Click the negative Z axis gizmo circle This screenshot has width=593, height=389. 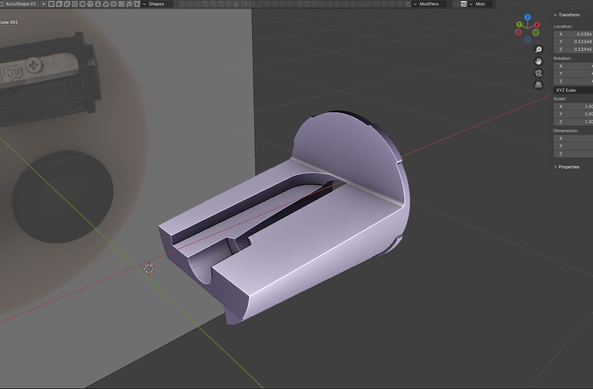click(528, 39)
